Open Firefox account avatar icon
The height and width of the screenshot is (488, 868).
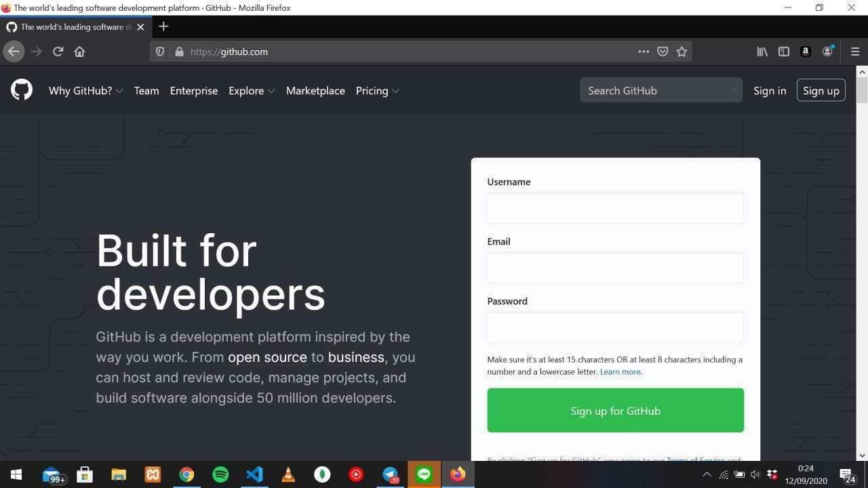[x=827, y=52]
